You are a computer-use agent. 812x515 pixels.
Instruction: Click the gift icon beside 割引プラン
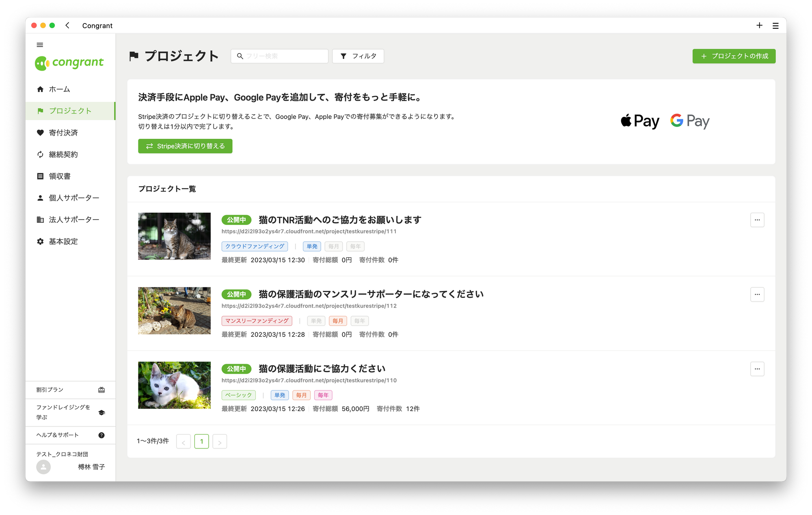coord(101,390)
